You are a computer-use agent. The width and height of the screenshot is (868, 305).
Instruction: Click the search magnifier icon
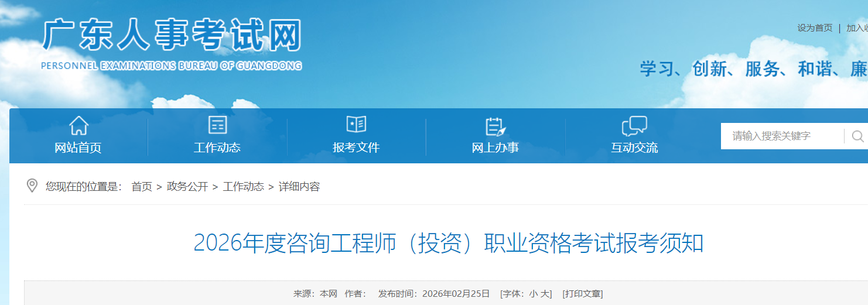[857, 136]
